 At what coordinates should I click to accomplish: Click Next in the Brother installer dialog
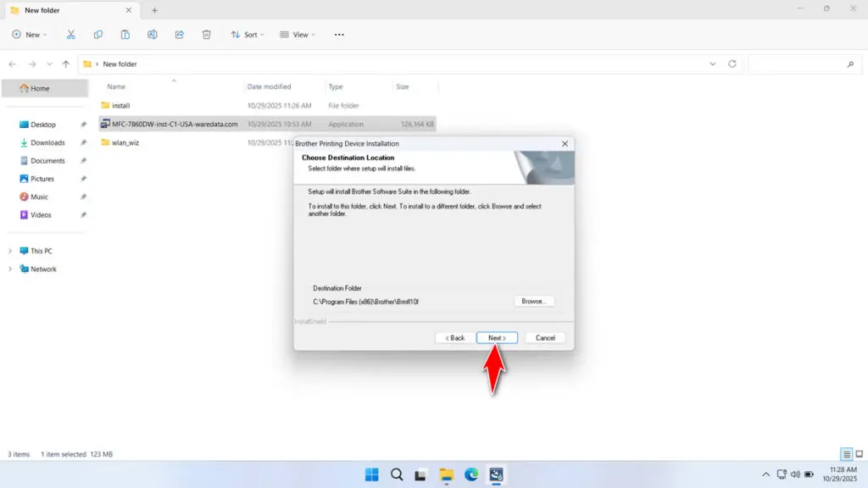497,337
